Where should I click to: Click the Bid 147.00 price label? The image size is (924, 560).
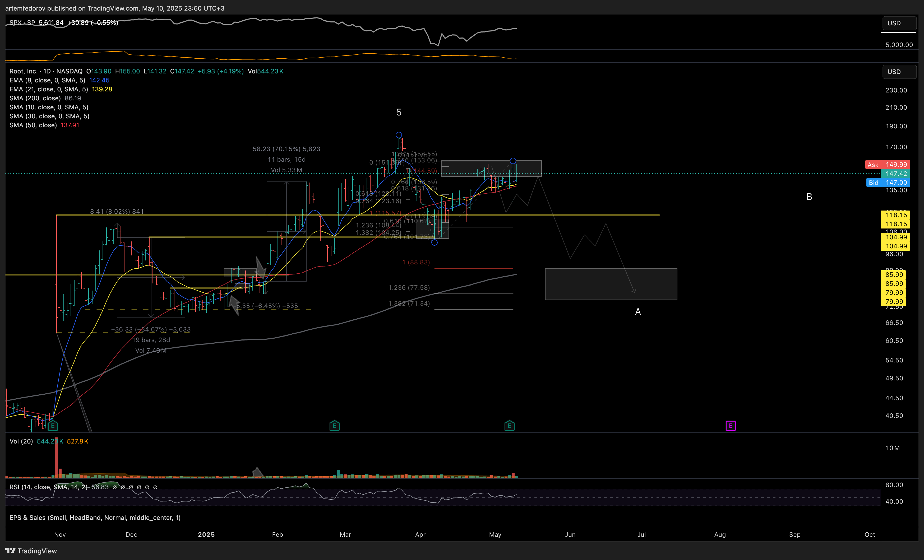coord(888,183)
